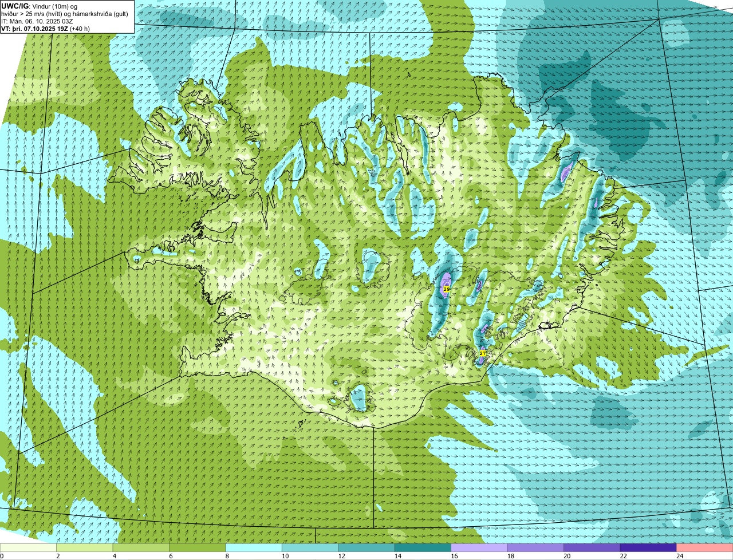Click the color bar tick label '24'

679,556
